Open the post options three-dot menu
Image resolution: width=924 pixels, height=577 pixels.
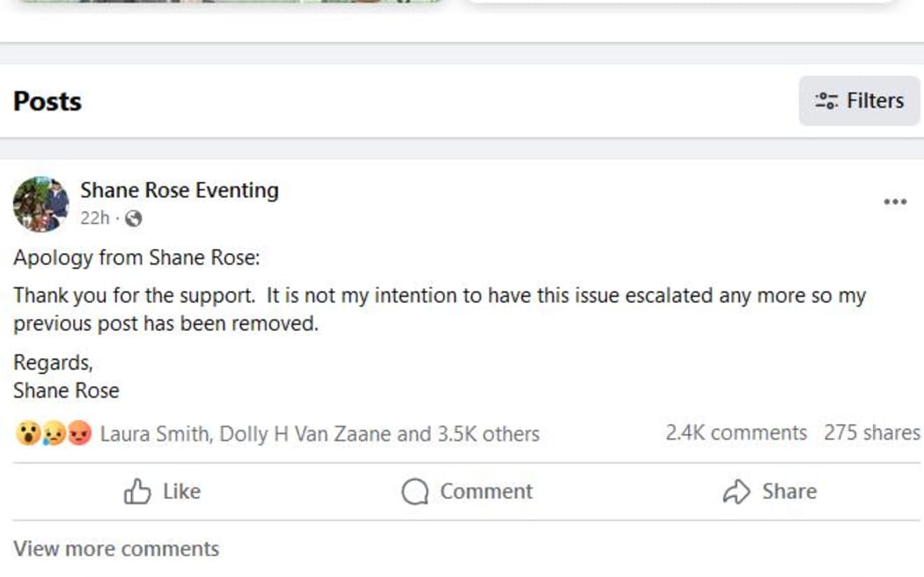[895, 201]
